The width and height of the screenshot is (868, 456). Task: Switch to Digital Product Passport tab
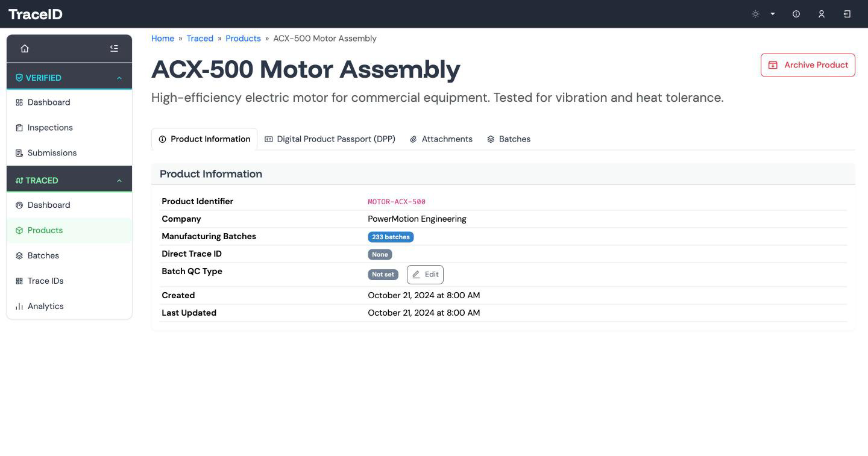330,139
